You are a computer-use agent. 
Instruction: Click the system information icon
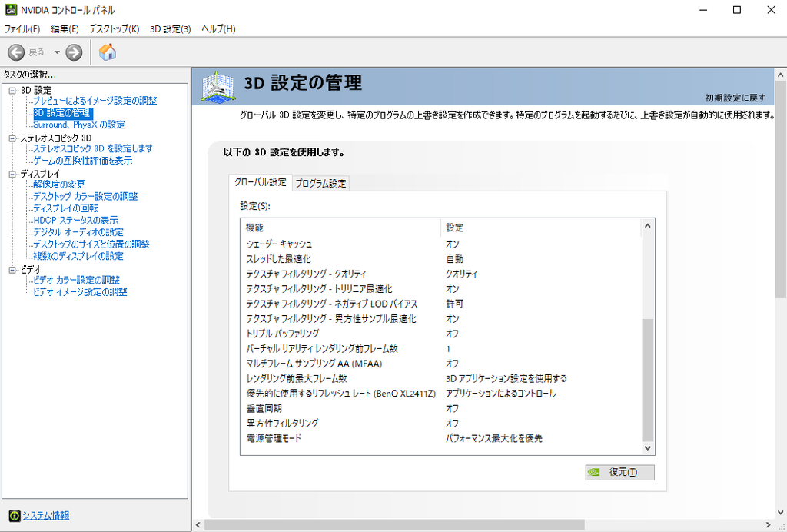point(15,515)
